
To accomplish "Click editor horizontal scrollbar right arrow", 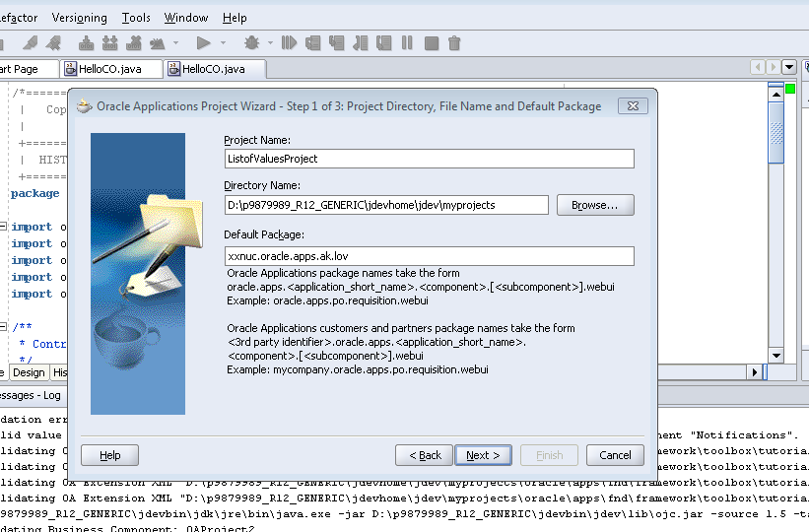I will click(x=755, y=372).
